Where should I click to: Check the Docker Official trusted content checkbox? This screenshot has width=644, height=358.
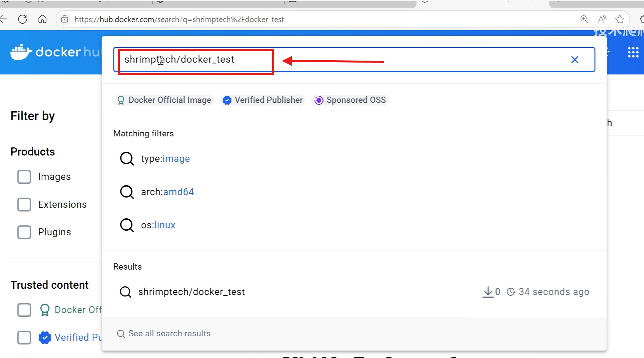click(24, 310)
